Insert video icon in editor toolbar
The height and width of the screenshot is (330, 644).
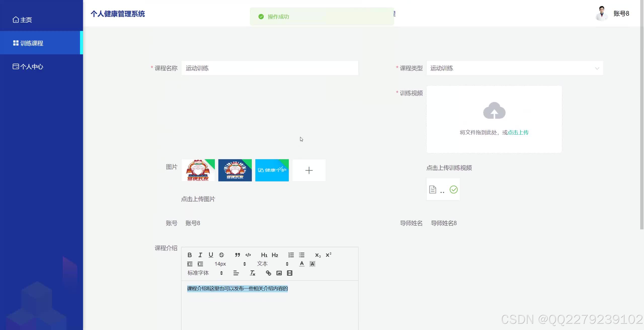[x=290, y=273]
